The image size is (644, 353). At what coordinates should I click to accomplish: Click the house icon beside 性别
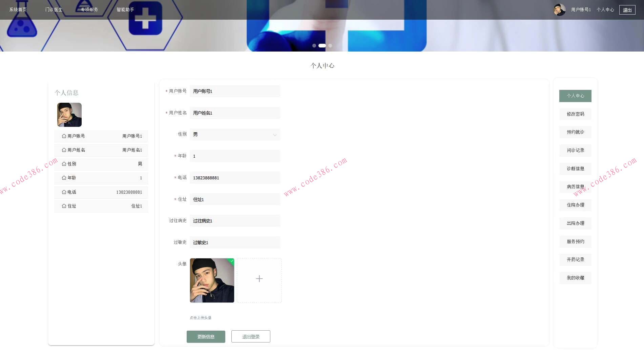pos(64,164)
